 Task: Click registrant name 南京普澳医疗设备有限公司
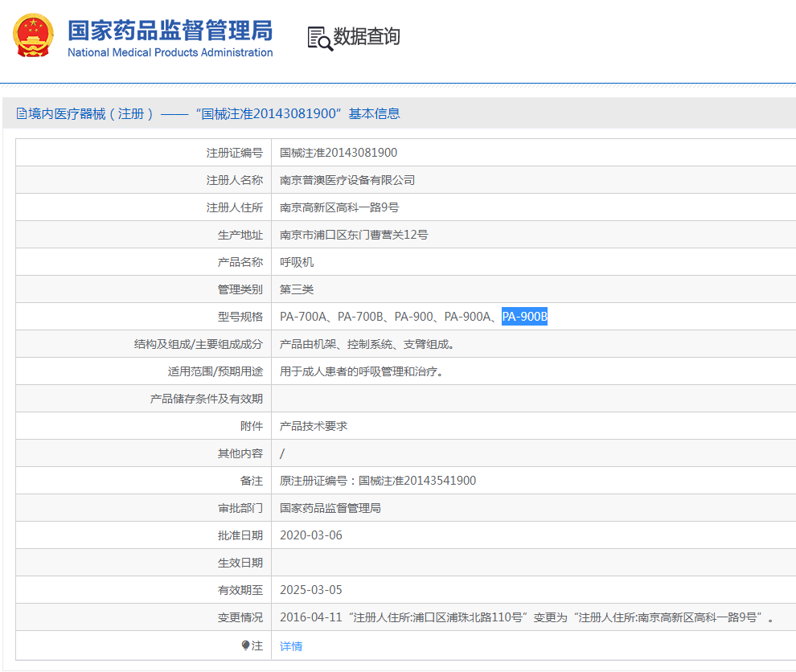coord(347,180)
